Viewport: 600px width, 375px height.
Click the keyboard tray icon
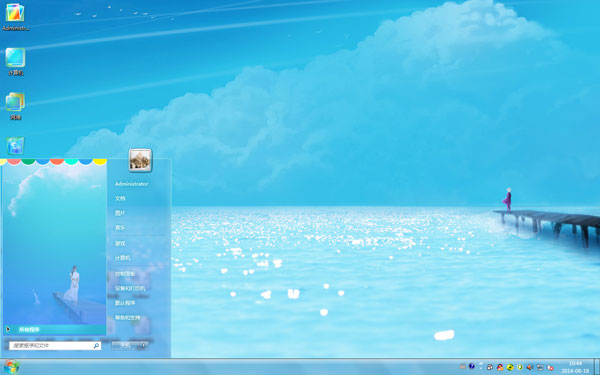463,367
